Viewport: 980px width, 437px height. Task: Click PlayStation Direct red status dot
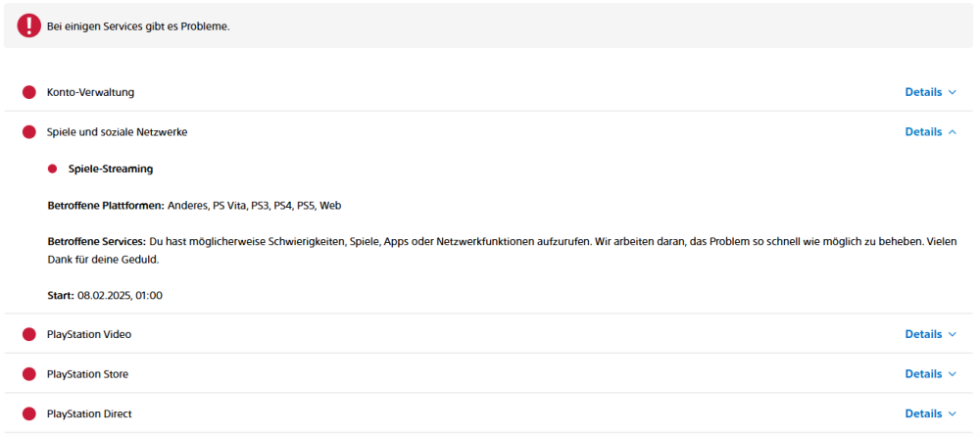29,413
